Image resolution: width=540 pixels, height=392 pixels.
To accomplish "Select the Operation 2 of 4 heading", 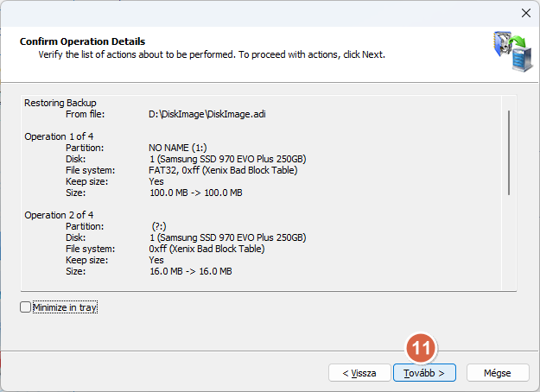I will coord(59,215).
